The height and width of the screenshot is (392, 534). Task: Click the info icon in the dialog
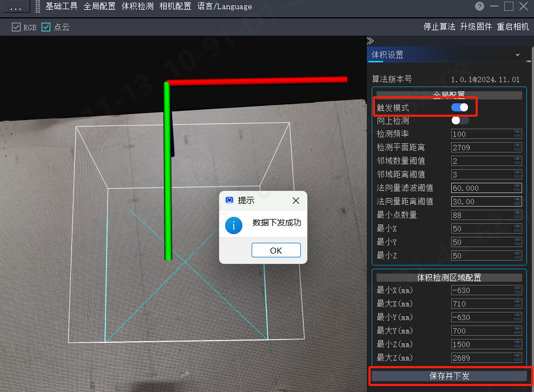pos(234,225)
